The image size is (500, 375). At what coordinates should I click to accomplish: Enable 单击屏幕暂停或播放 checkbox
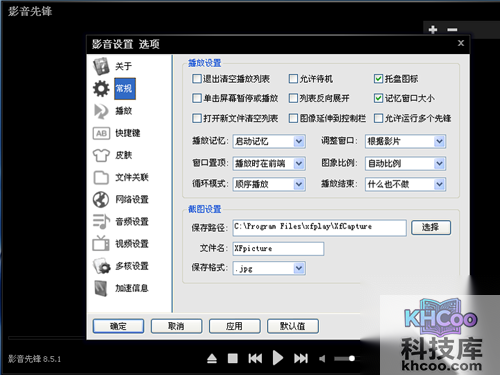197,98
